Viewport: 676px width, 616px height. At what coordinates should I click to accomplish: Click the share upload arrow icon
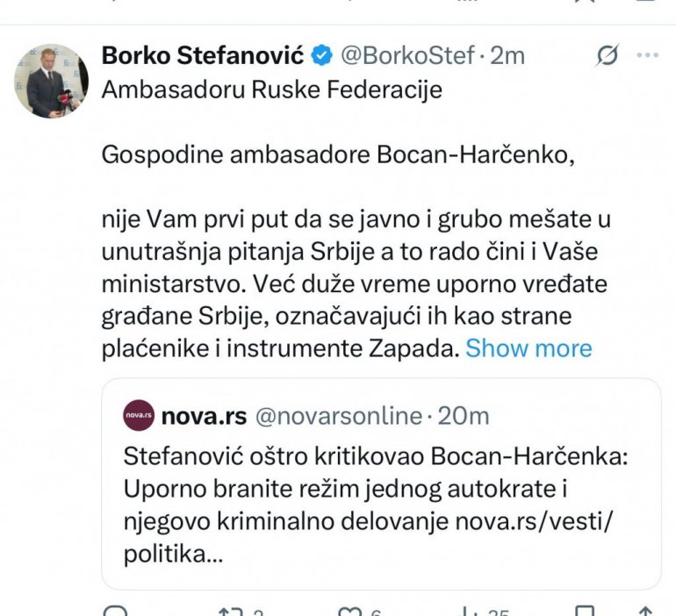pos(645,612)
